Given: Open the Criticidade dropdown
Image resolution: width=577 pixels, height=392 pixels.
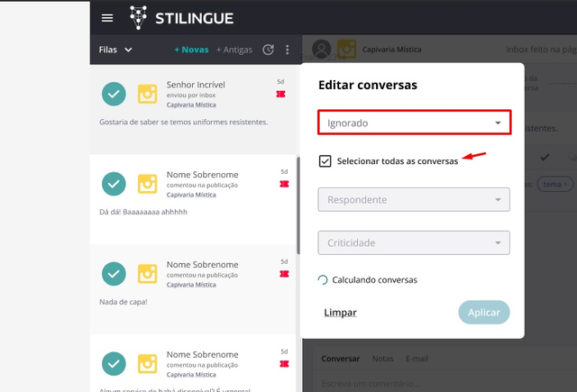Looking at the screenshot, I should coord(414,242).
